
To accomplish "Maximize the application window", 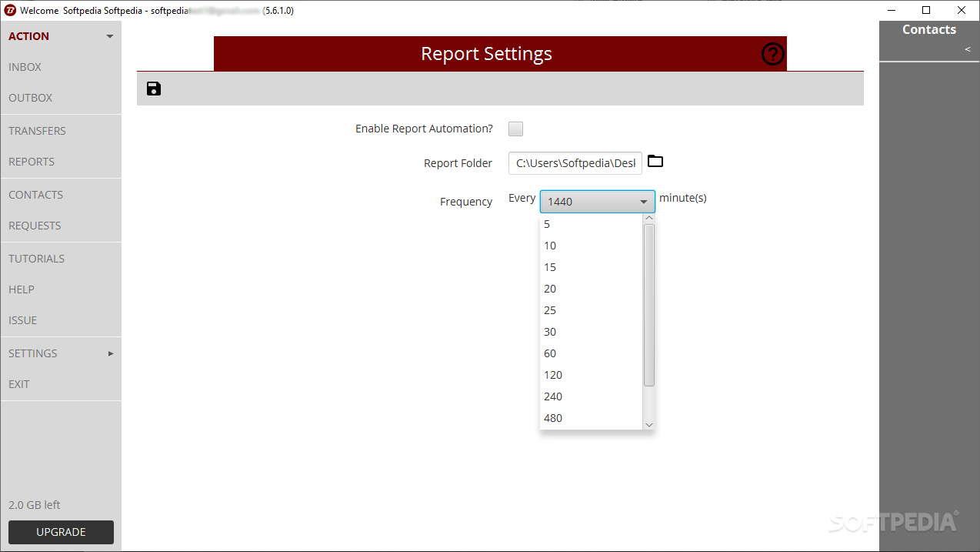I will 927,11.
